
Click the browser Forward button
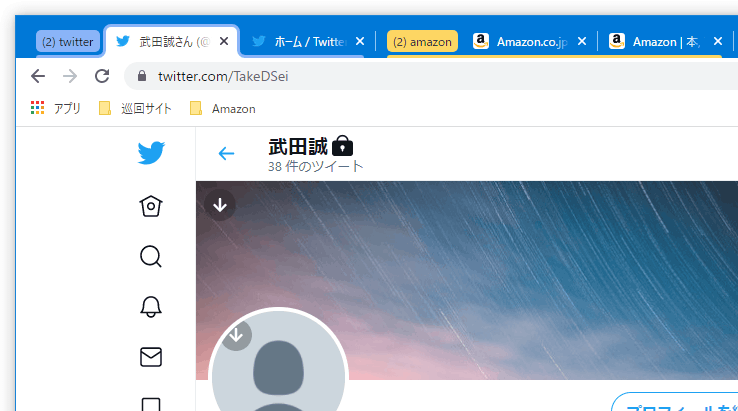tap(70, 76)
